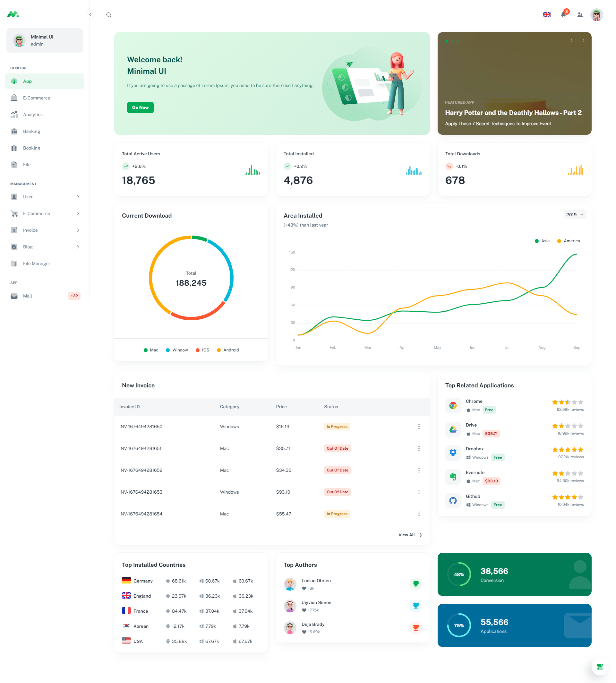Screen dimensions: 616x683
Task: Expand the User management menu
Action: [x=45, y=197]
